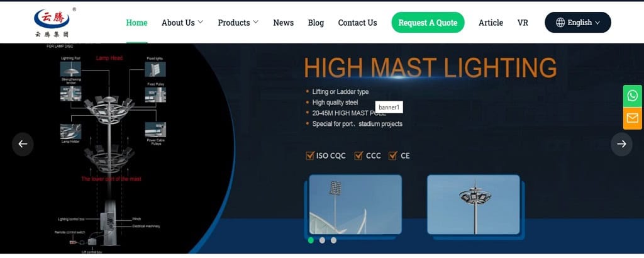Click the stadium floodlight thumbnail image
Screen dimensions: 644x258
(355, 205)
